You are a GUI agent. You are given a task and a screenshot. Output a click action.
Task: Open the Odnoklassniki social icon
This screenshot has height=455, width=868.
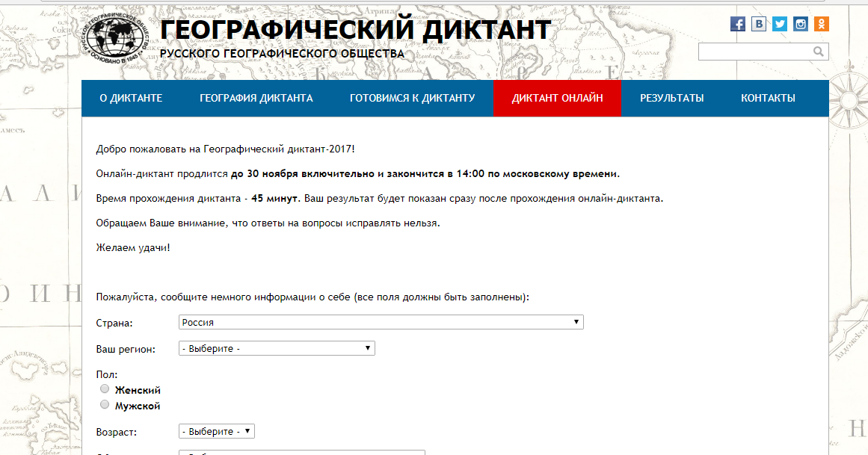tap(822, 24)
